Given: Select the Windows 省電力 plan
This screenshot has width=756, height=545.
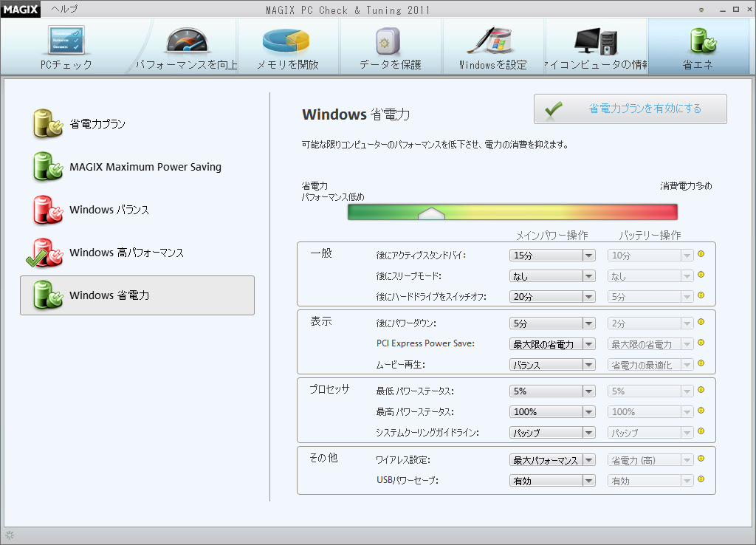Looking at the screenshot, I should [137, 295].
